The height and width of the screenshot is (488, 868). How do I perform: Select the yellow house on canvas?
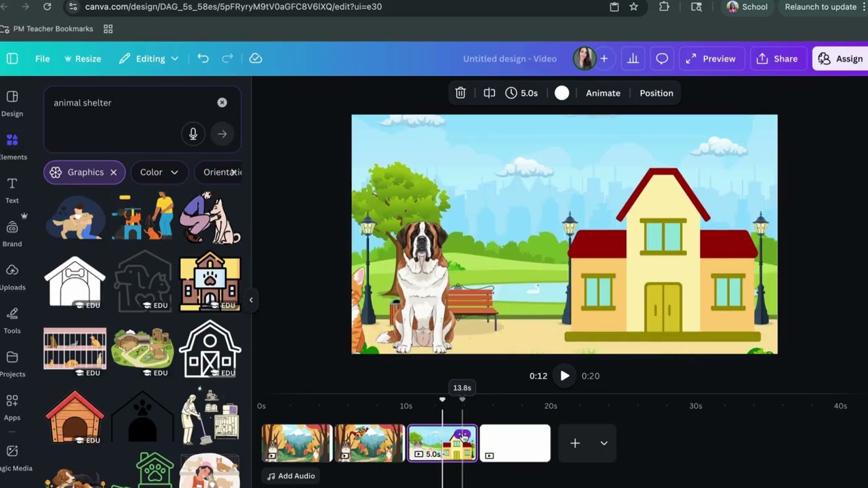662,255
